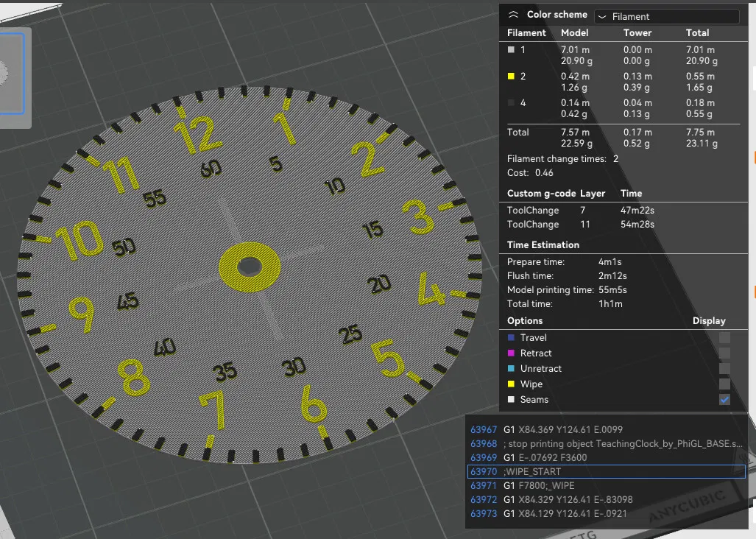
Task: Click the Unretract cyan legend icon
Action: (x=511, y=368)
